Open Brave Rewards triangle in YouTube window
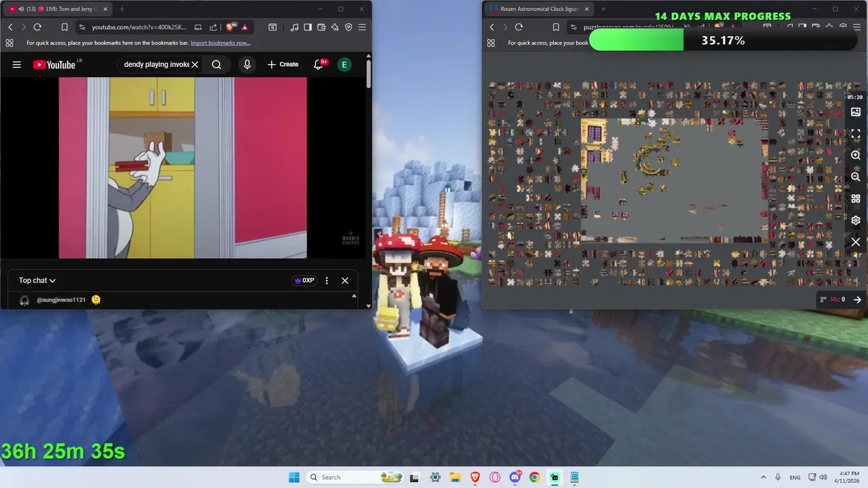868x488 pixels. point(245,27)
